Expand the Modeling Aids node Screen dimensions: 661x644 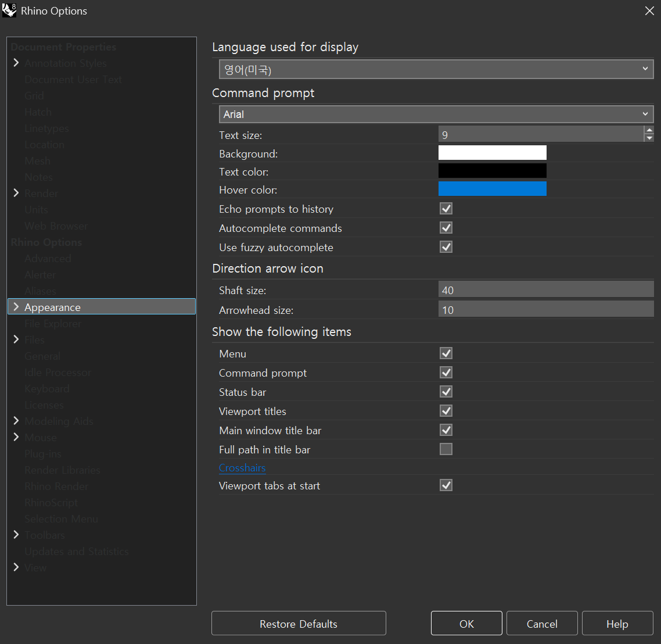pos(16,420)
